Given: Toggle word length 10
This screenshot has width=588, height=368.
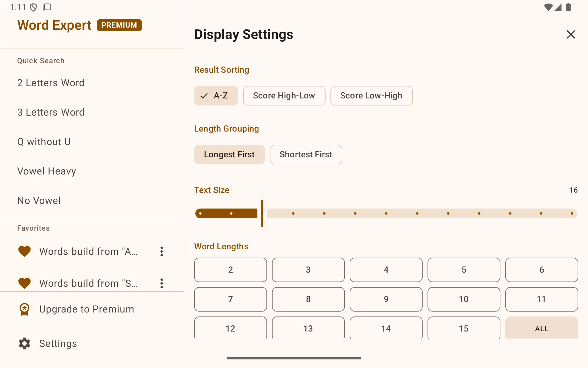Looking at the screenshot, I should pos(464,299).
